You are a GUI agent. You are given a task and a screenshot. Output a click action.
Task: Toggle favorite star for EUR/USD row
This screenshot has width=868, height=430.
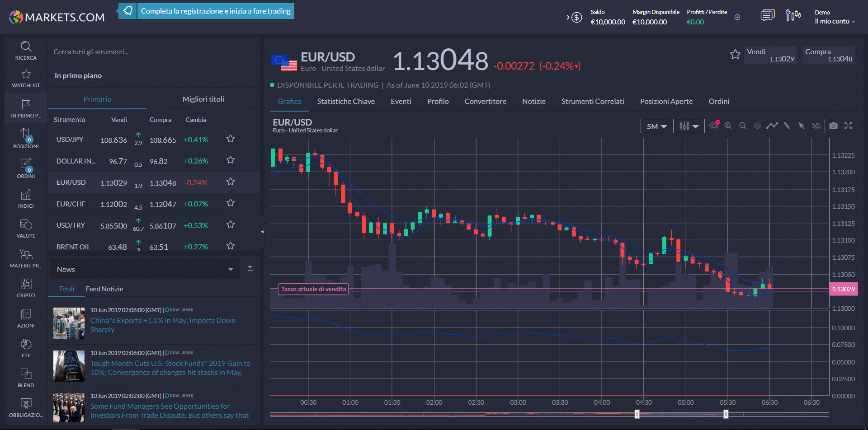(231, 182)
